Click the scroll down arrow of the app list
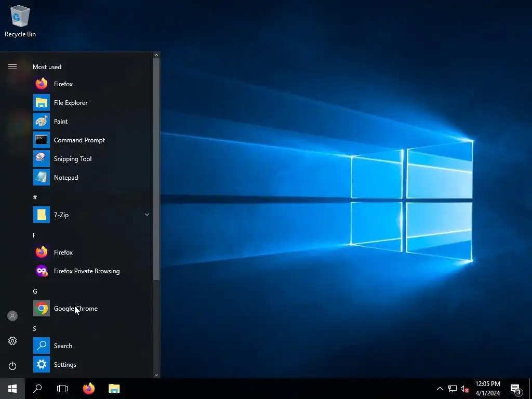This screenshot has width=532, height=399. tap(156, 375)
